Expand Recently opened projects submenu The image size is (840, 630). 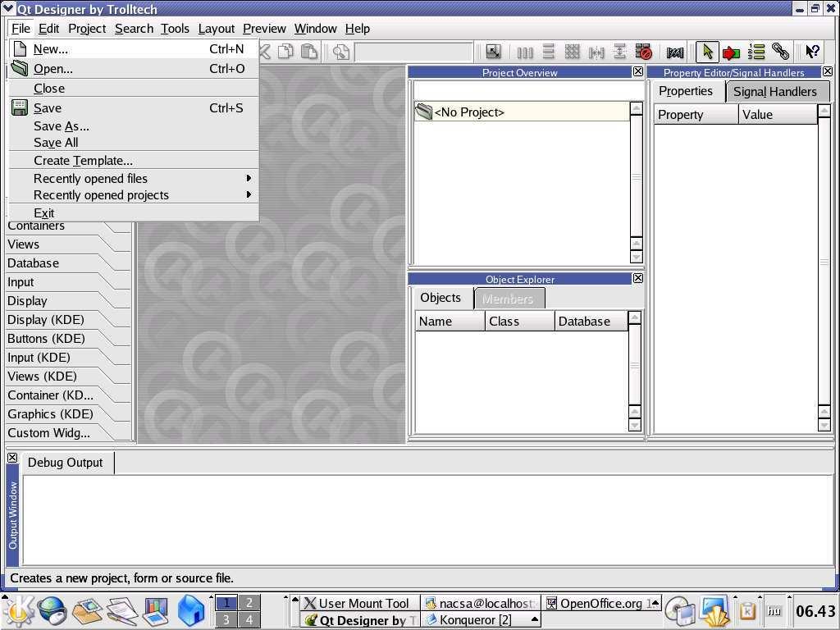(134, 195)
